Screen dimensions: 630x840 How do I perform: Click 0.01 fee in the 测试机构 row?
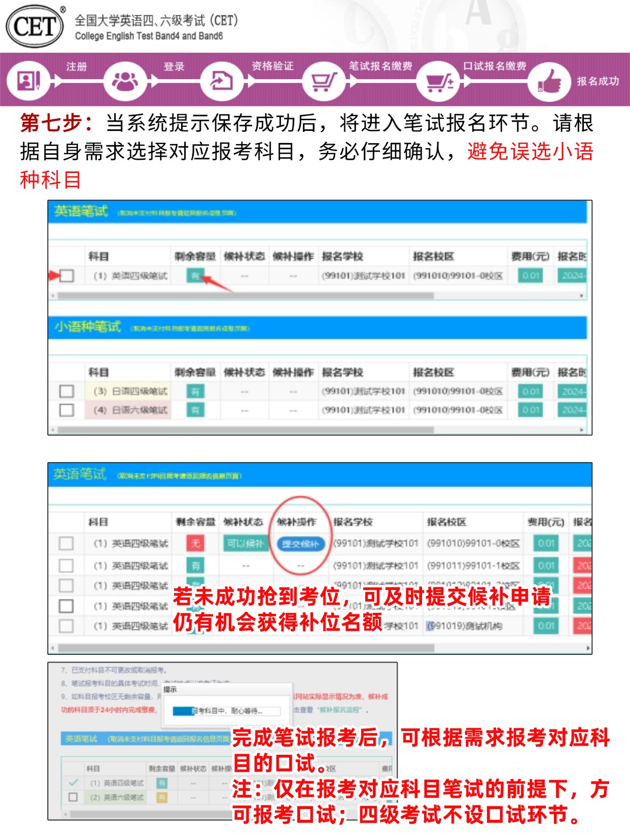point(546,625)
